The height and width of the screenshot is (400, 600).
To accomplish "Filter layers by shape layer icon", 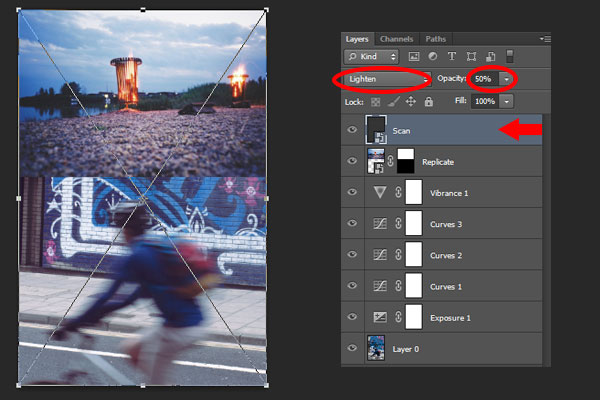I will [x=471, y=57].
